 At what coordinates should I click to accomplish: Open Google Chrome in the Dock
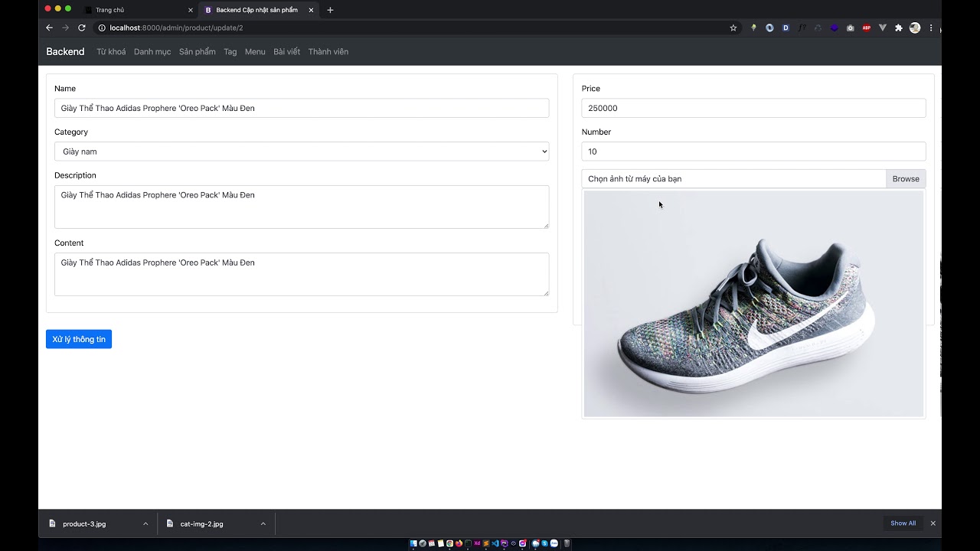[450, 543]
